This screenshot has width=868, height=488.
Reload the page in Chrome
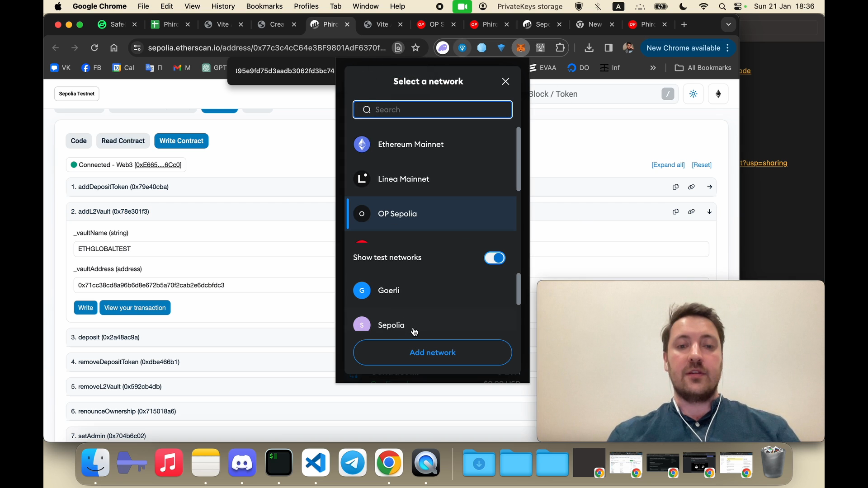94,48
